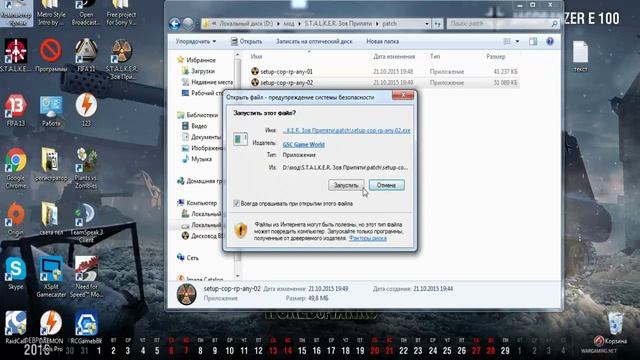The height and width of the screenshot is (360, 640).
Task: Select Музыка library in the navigation pane
Action: pyautogui.click(x=197, y=159)
